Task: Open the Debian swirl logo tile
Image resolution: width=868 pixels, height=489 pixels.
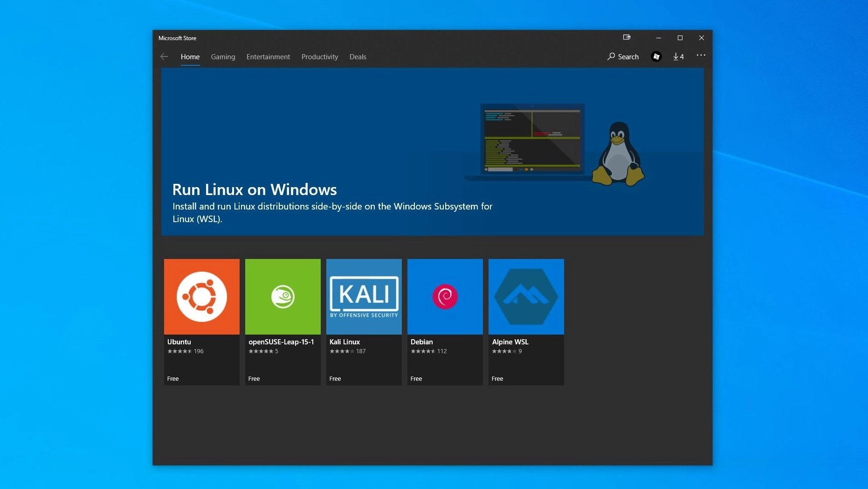Action: pos(445,297)
